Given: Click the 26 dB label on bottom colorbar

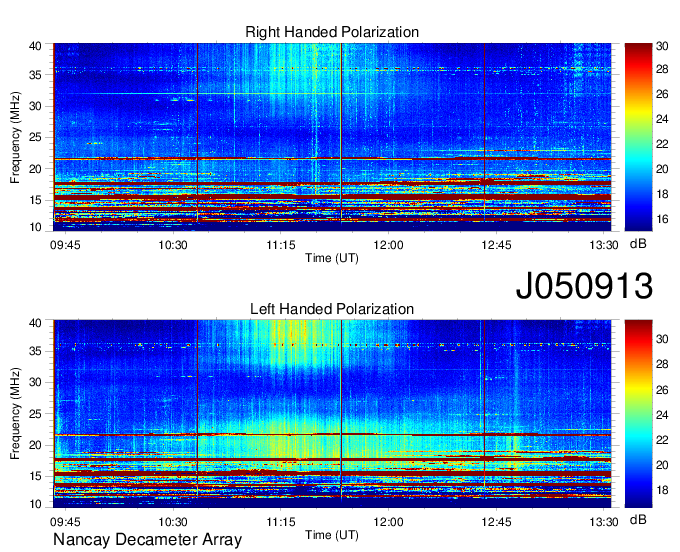Looking at the screenshot, I should 662,390.
